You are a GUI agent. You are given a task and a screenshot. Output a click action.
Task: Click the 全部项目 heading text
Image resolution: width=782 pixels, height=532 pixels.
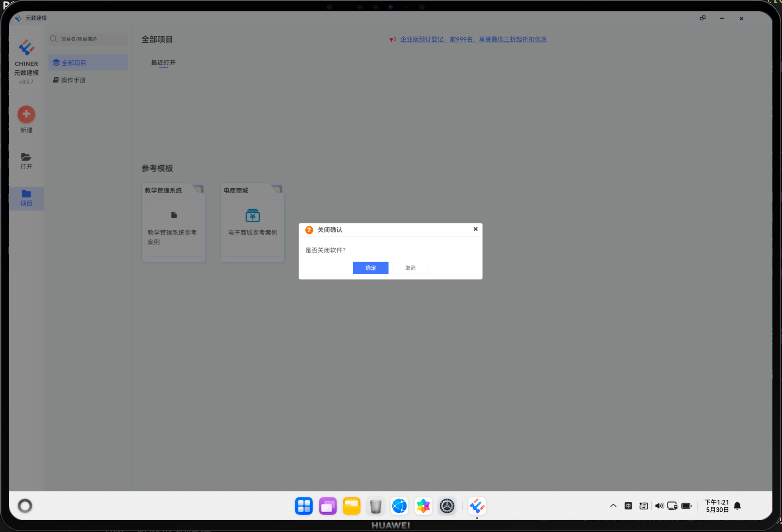157,39
